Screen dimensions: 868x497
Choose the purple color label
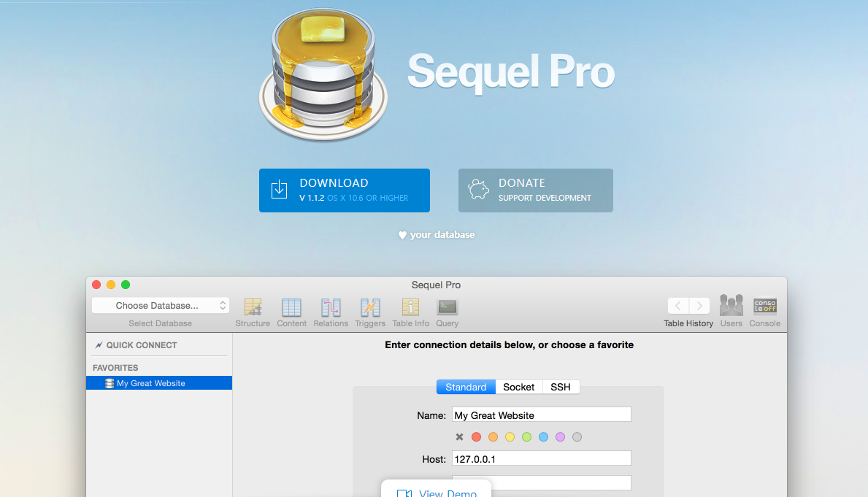click(x=560, y=436)
